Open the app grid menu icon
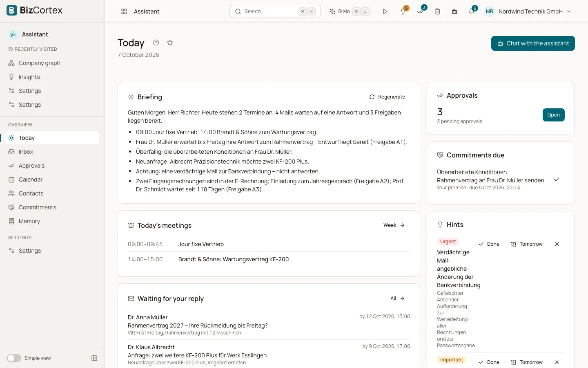The height and width of the screenshot is (368, 588). 124,11
